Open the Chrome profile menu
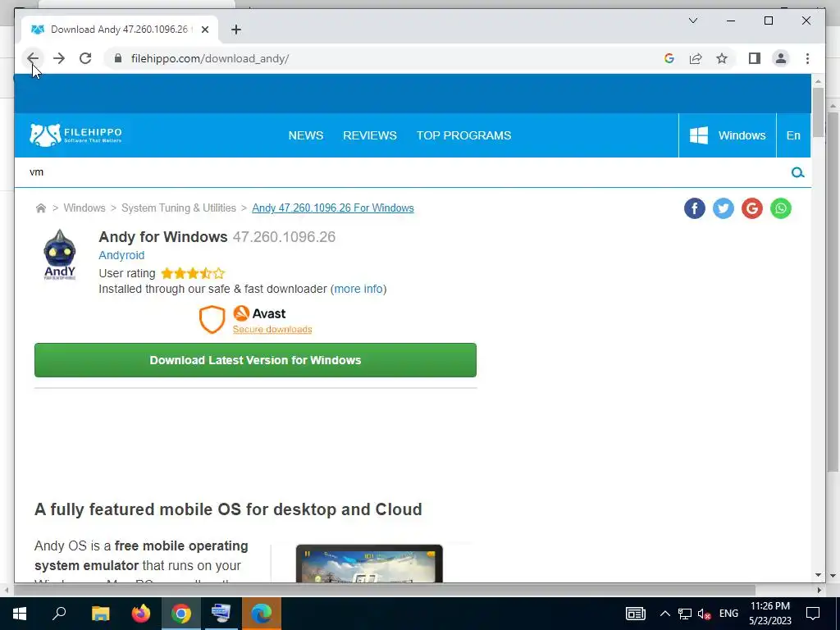Viewport: 840px width, 630px height. click(781, 58)
